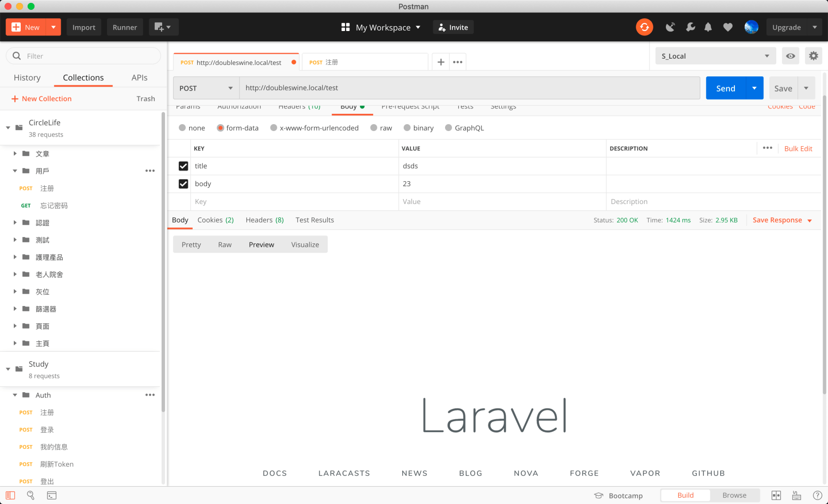Open Postman console icon in status bar
Viewport: 828px width, 504px height.
tap(52, 495)
